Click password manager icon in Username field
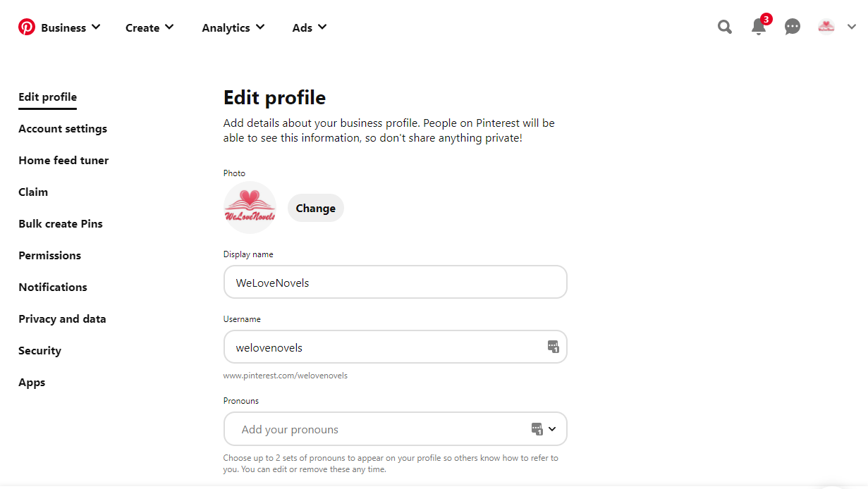This screenshot has height=489, width=868. 554,347
